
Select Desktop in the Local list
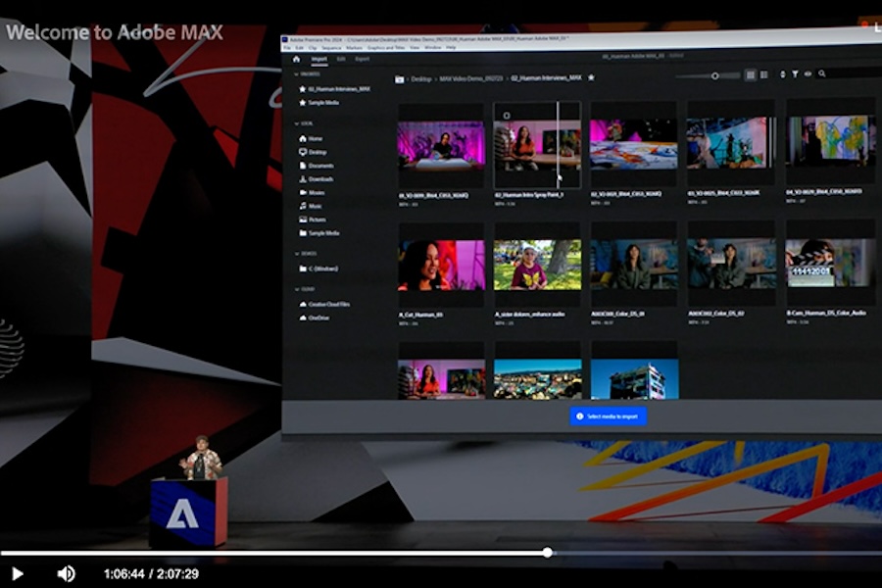point(313,152)
